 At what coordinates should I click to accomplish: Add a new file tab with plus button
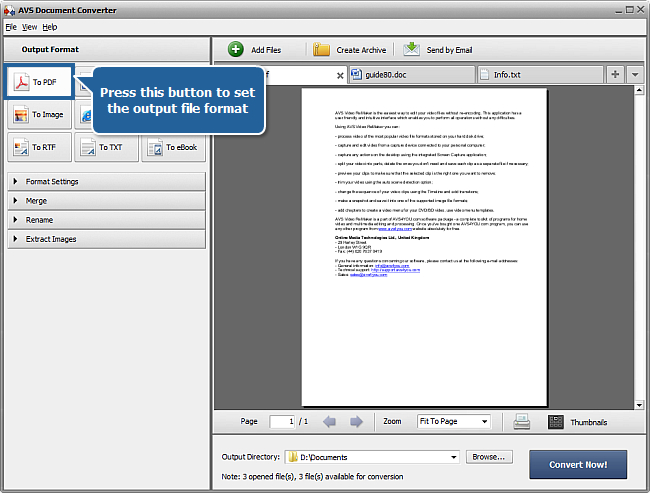[x=615, y=75]
